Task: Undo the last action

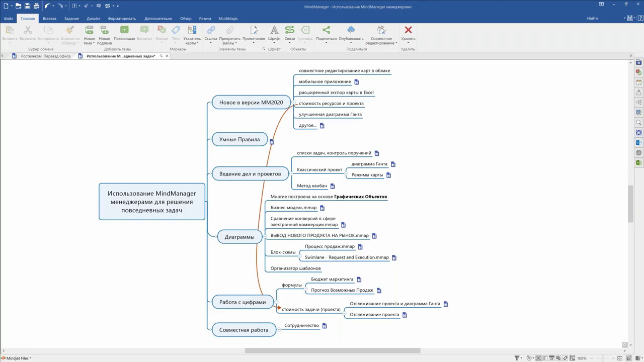Action: tap(48, 6)
